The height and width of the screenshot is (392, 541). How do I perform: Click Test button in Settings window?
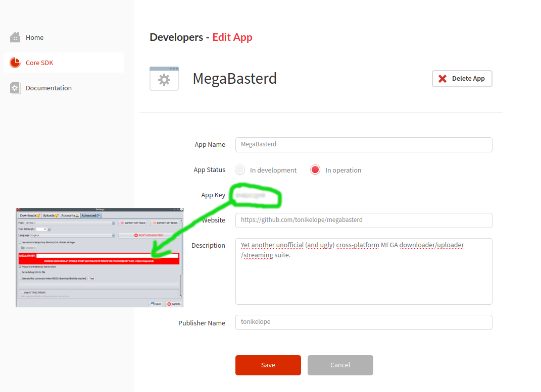coord(91,278)
